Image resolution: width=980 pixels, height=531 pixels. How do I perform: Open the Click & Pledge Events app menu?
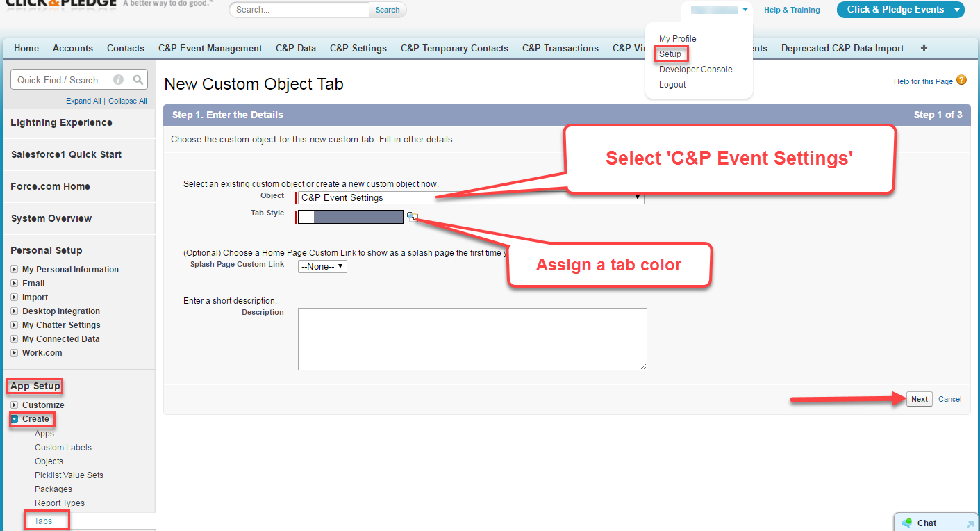(900, 9)
